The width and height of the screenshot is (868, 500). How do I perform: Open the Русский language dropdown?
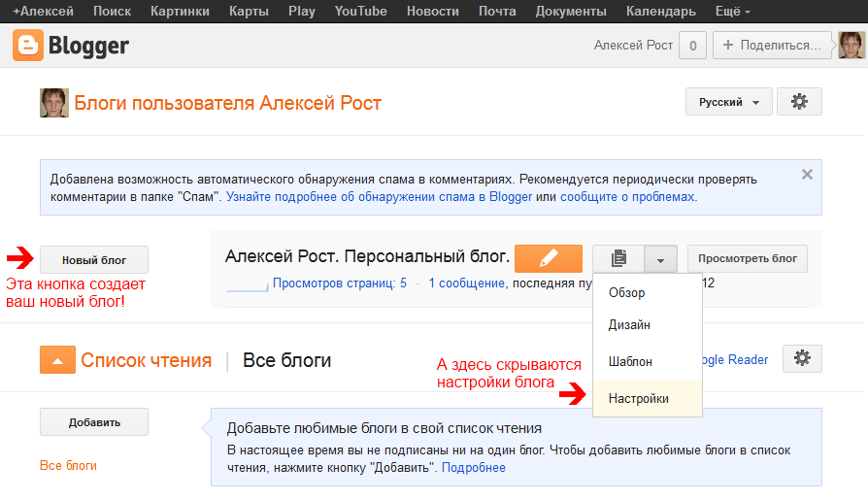(x=728, y=102)
